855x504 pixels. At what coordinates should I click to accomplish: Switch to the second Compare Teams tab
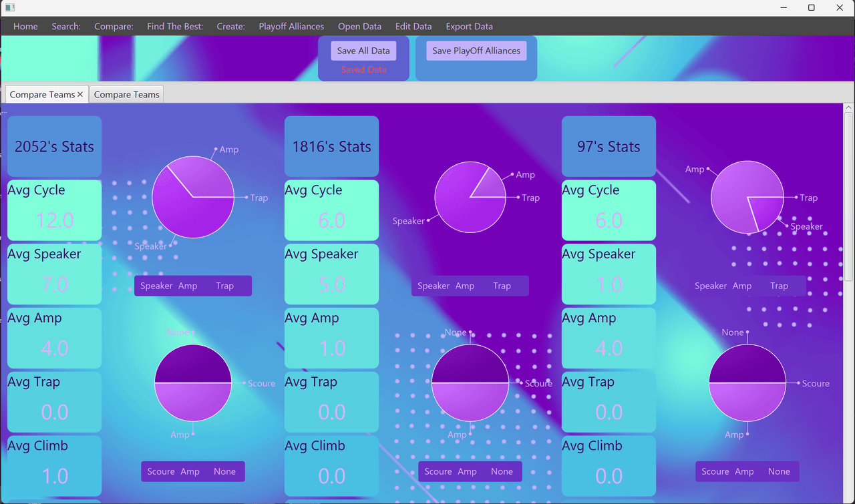[126, 95]
